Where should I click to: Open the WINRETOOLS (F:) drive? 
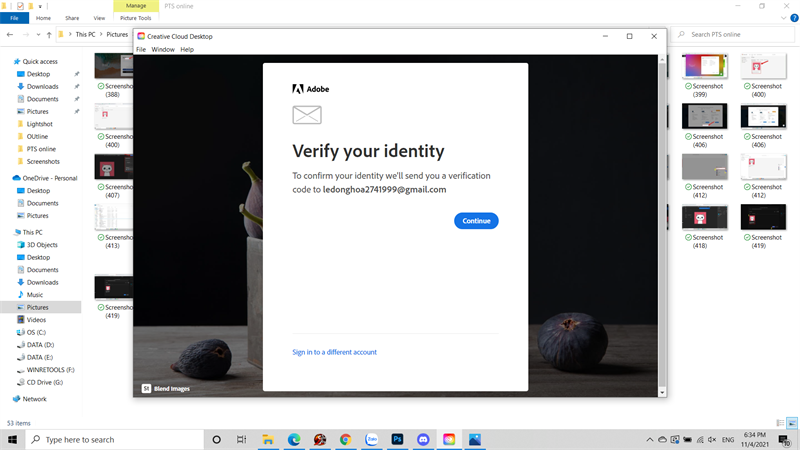click(x=50, y=370)
